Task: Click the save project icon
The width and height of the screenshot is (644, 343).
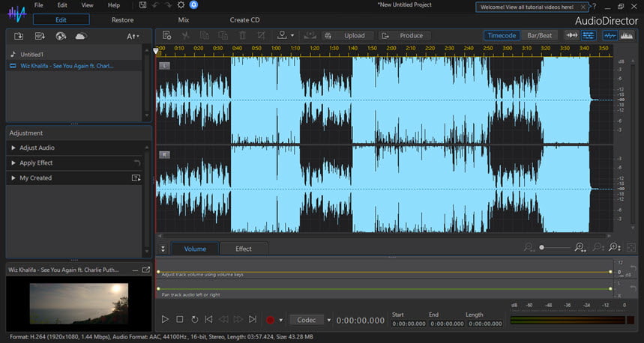Action: (142, 5)
